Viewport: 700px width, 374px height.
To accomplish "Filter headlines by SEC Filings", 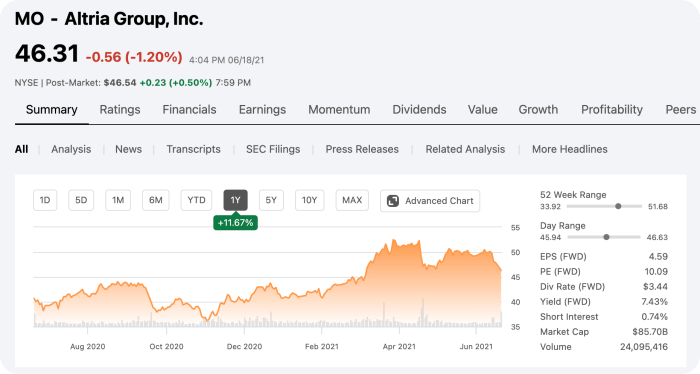I will pos(273,149).
